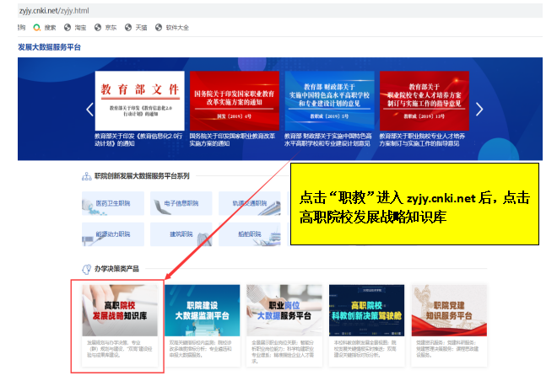Click the 职院创新发展大数据服务平台系列 heading

click(142, 176)
